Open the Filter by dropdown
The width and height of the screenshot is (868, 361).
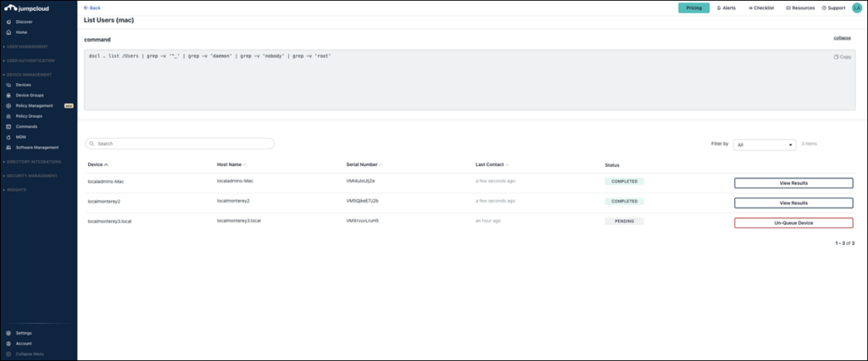point(765,144)
